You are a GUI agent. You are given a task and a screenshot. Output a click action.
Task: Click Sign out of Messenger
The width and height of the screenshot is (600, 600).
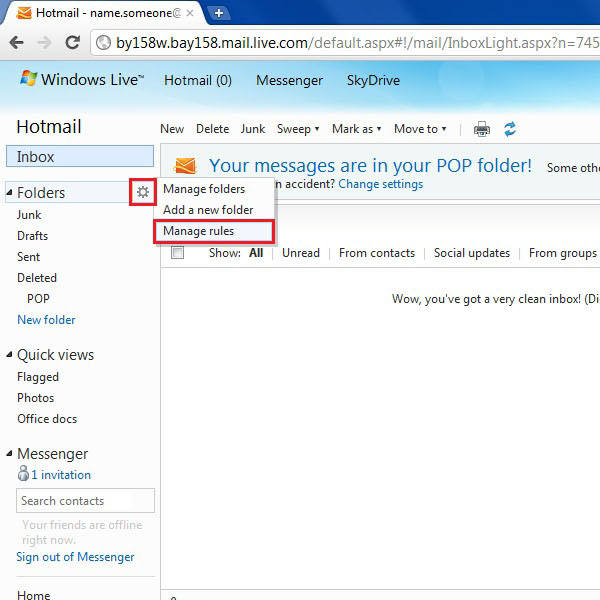75,557
